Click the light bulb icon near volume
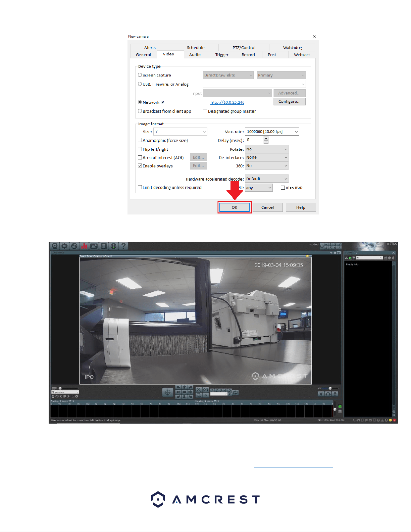411x532 pixels. (x=321, y=394)
